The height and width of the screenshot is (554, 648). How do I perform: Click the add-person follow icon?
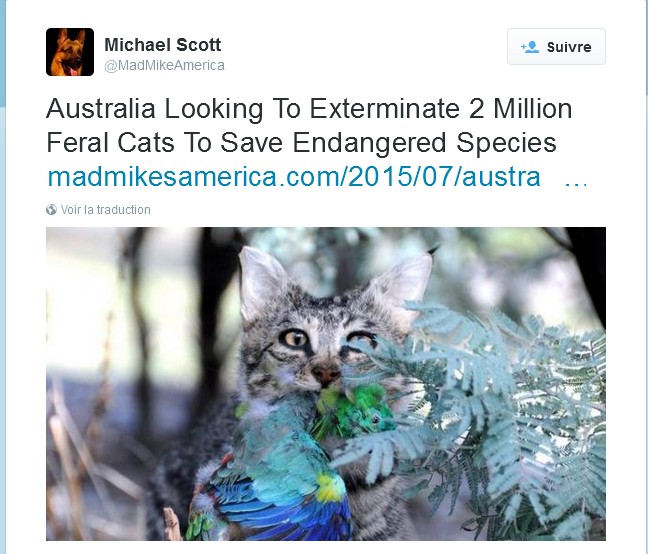coord(530,47)
